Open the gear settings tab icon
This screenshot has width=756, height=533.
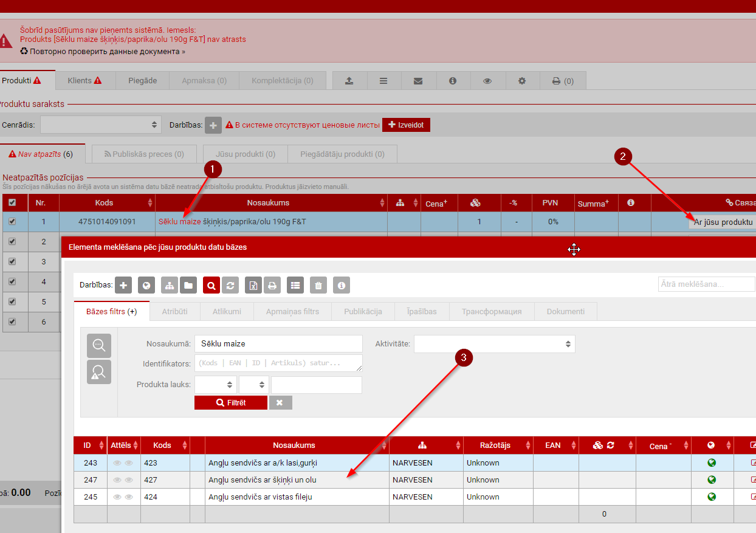521,81
